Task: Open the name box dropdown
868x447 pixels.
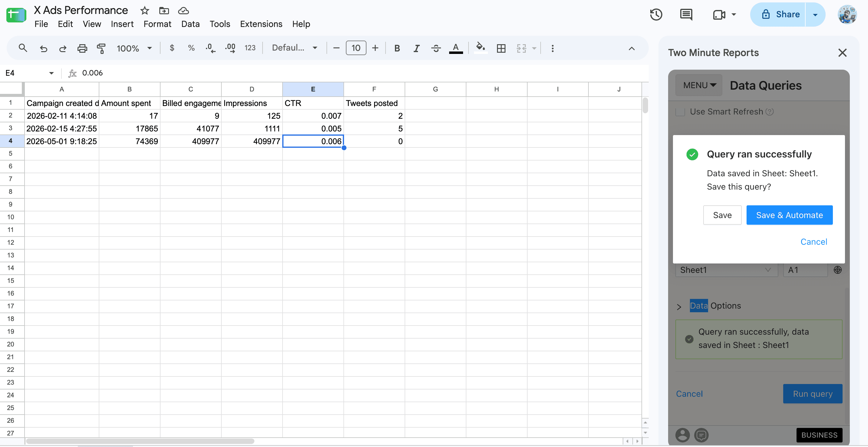Action: [x=51, y=73]
